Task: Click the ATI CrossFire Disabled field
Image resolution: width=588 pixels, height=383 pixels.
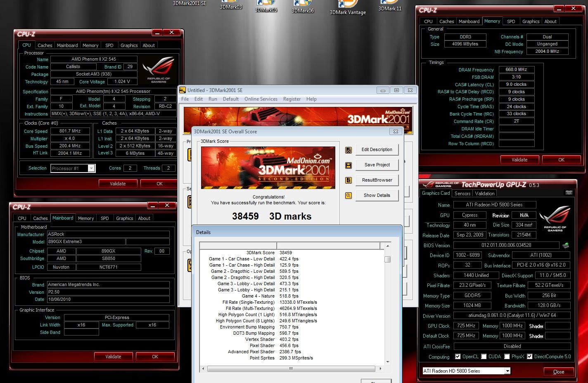Action: tap(512, 346)
